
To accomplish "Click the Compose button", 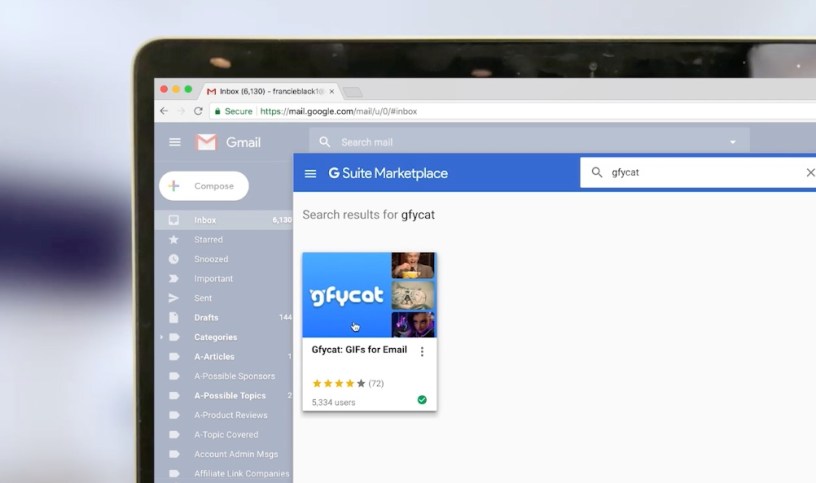I will click(204, 186).
